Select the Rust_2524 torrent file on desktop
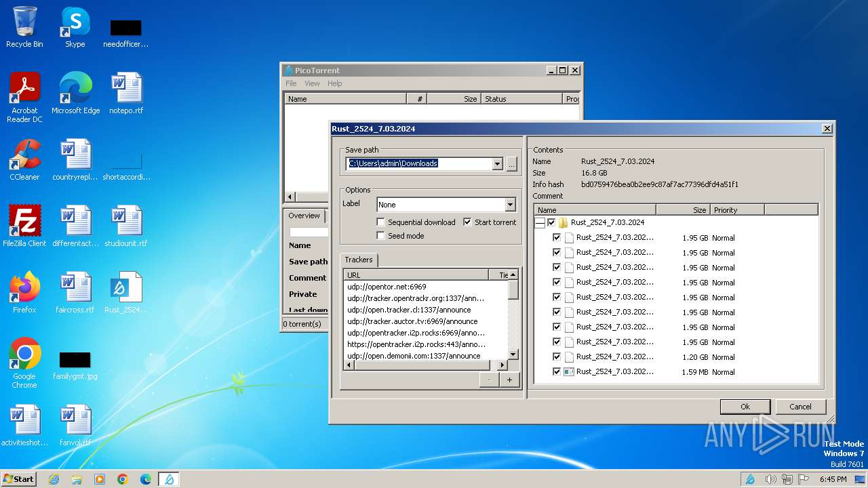 pos(126,292)
